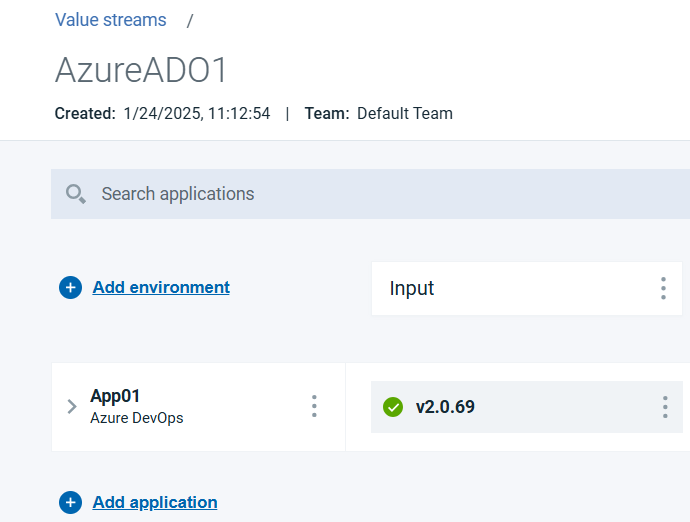Viewport: 690px width, 522px height.
Task: Expand the App01 application row
Action: pos(72,407)
